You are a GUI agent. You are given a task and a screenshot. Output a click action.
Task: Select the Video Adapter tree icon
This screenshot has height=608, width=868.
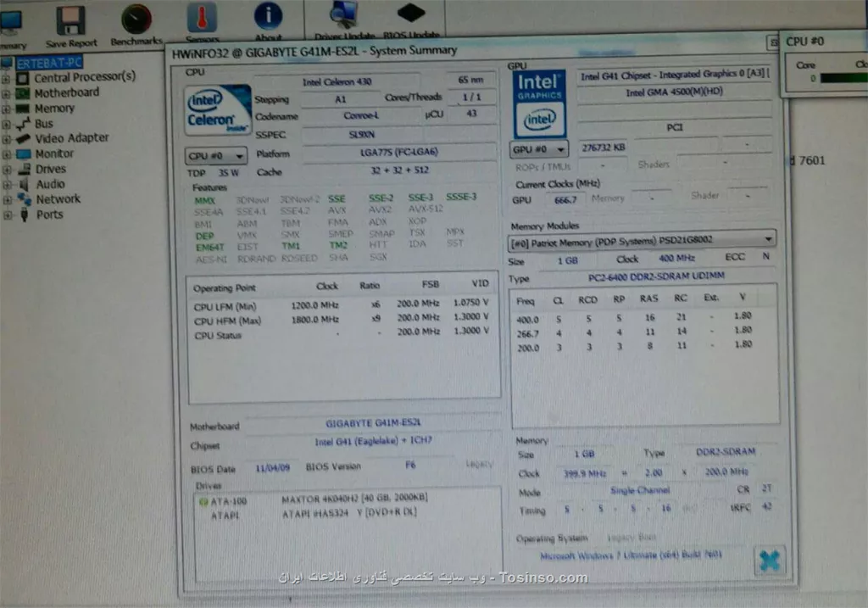(x=23, y=138)
